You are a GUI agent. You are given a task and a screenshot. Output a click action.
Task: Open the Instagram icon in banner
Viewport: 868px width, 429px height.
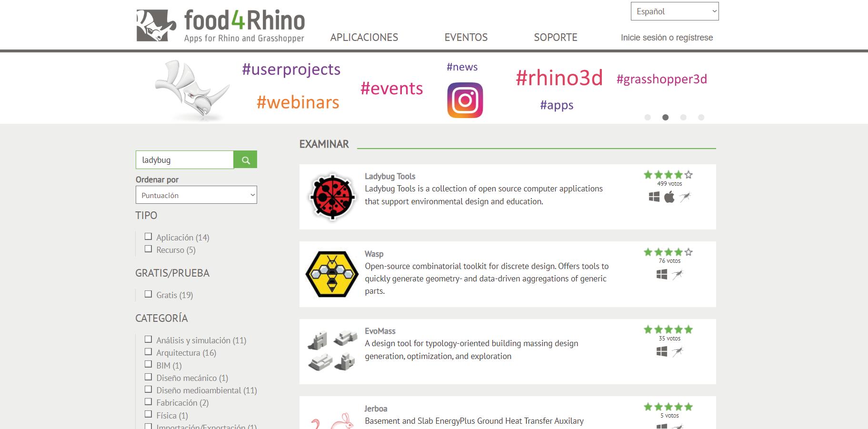pos(465,100)
